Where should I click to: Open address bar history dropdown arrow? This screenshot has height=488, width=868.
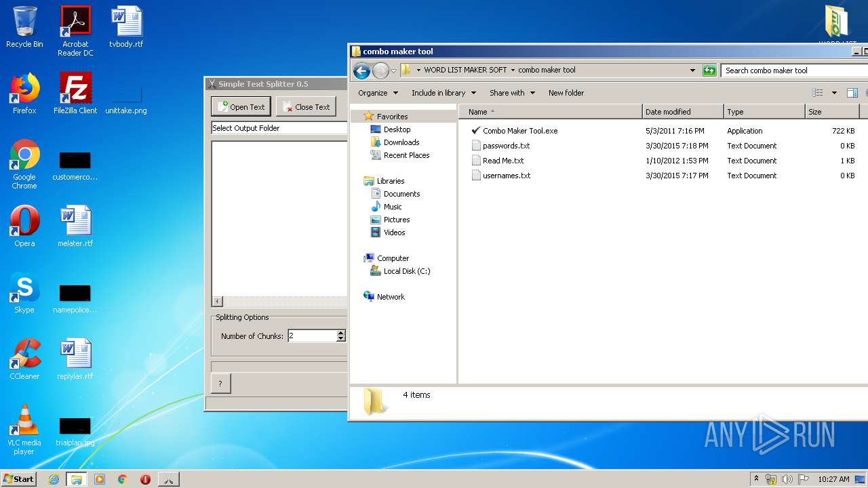692,70
